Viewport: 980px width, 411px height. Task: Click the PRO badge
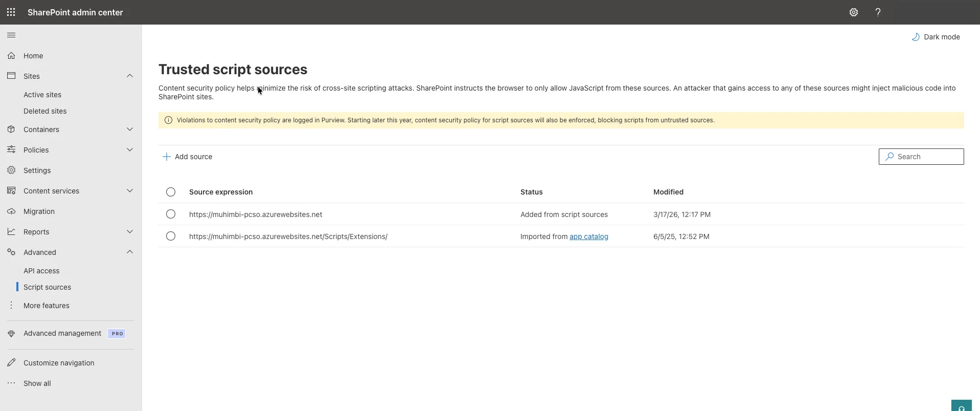point(117,333)
